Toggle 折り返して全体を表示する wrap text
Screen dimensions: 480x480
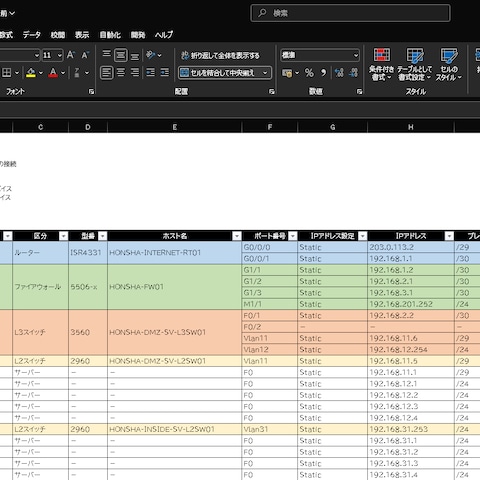[x=220, y=55]
